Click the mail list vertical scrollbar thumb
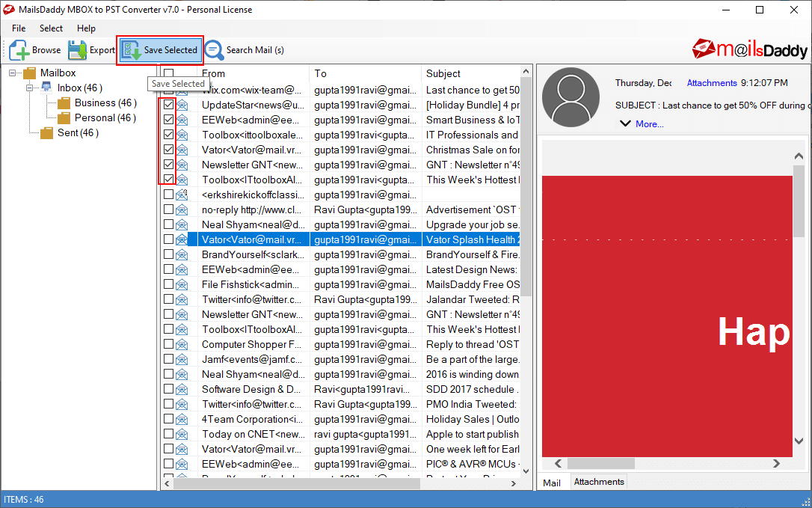Screen dimensions: 812x508 click(526, 186)
